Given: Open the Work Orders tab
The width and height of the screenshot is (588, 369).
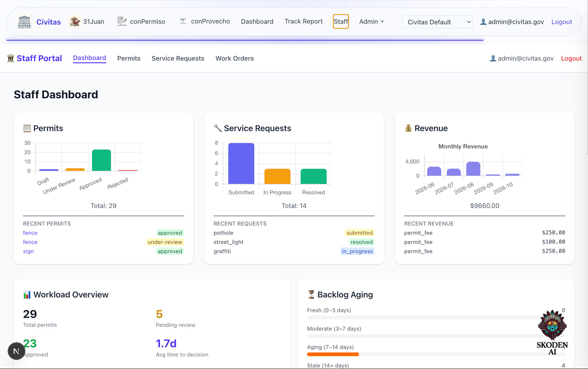Looking at the screenshot, I should pyautogui.click(x=234, y=58).
